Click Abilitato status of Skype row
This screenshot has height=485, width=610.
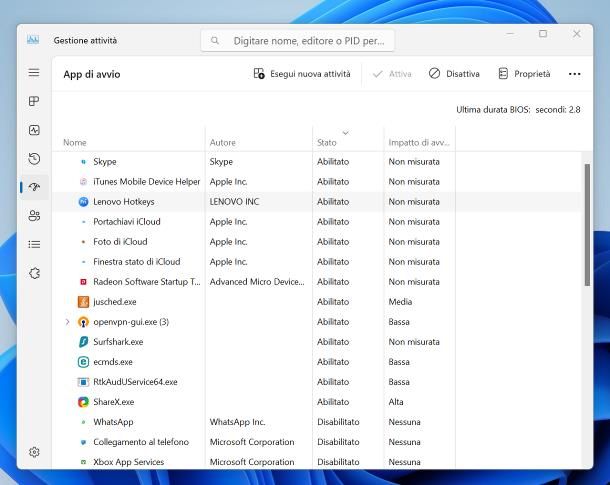pyautogui.click(x=333, y=162)
